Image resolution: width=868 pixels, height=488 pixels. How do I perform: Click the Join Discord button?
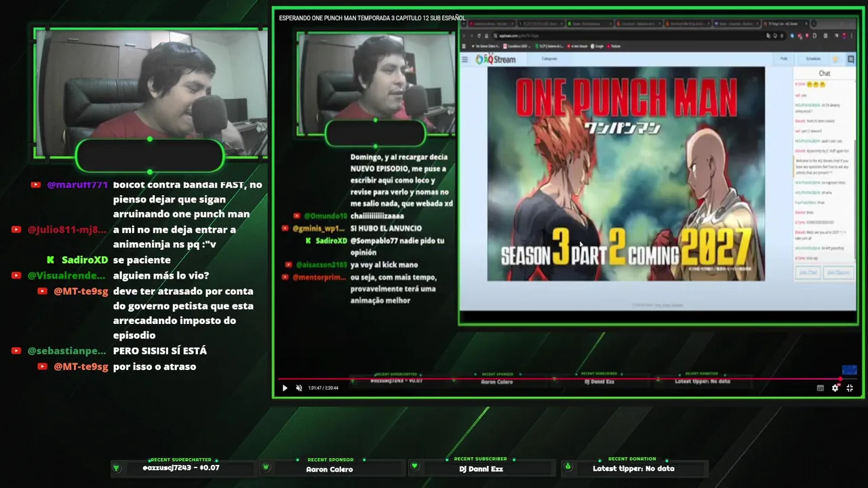(838, 272)
